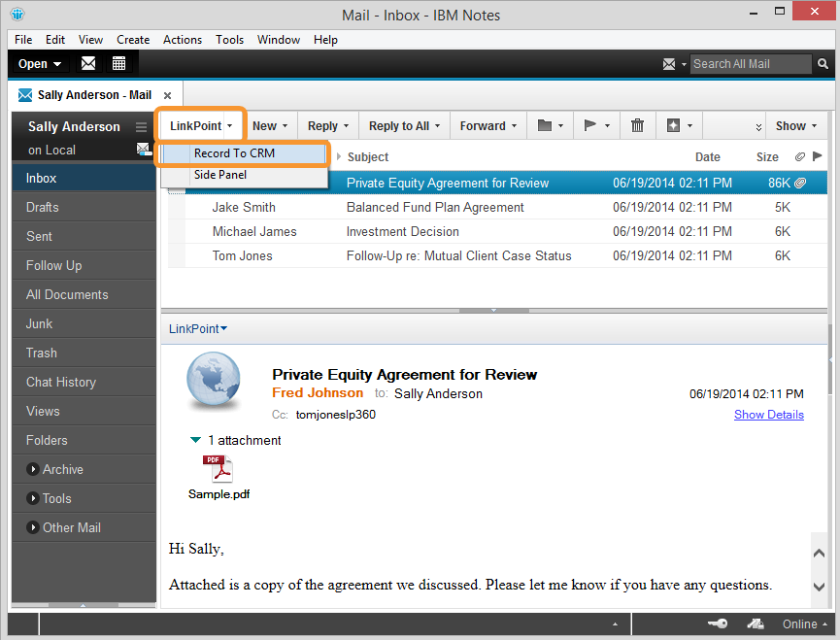Open the LinkPoint dropdown in preview pane
The width and height of the screenshot is (840, 640).
pos(198,329)
